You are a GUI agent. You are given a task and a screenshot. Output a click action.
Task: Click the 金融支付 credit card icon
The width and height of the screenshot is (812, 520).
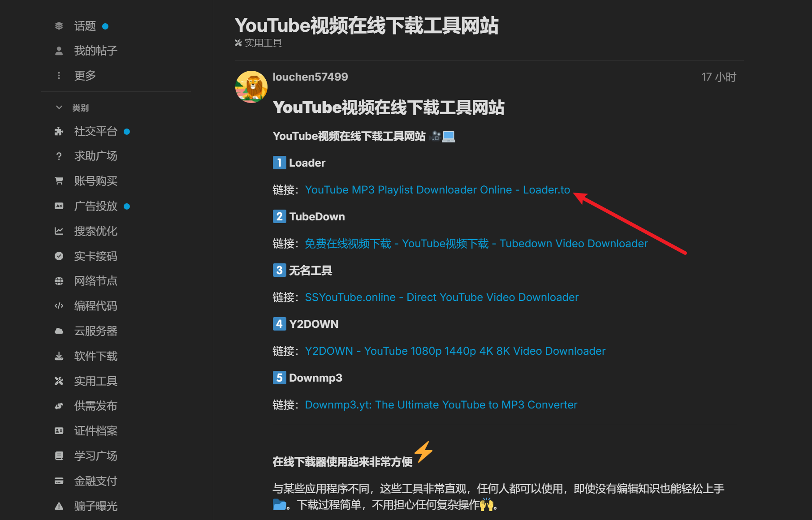click(x=59, y=481)
